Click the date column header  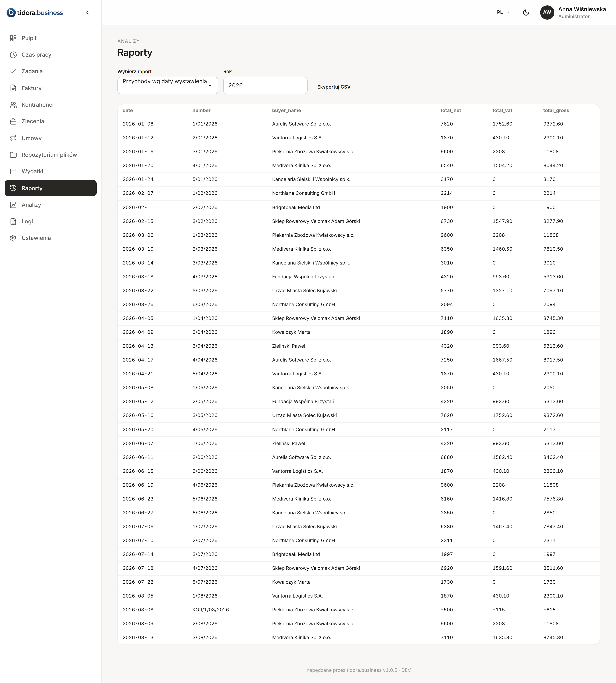(128, 111)
